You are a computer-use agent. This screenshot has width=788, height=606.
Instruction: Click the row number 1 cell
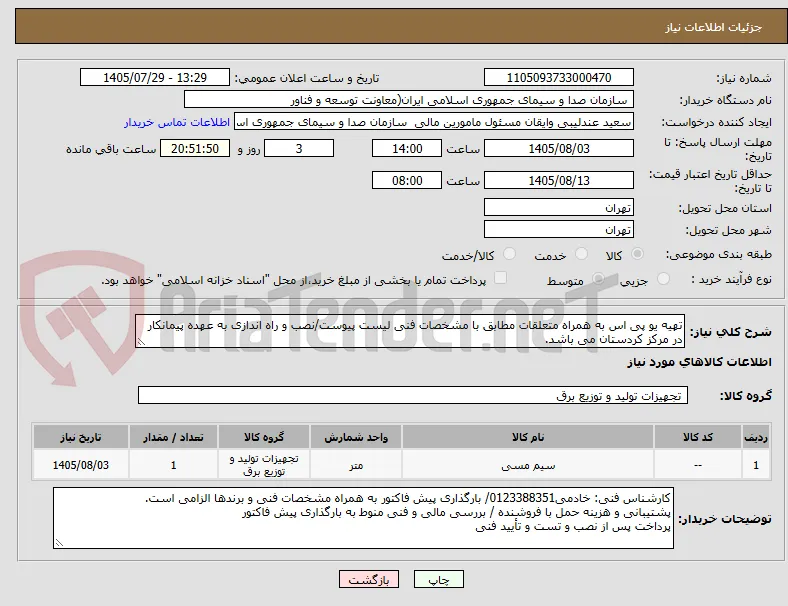coord(755,465)
